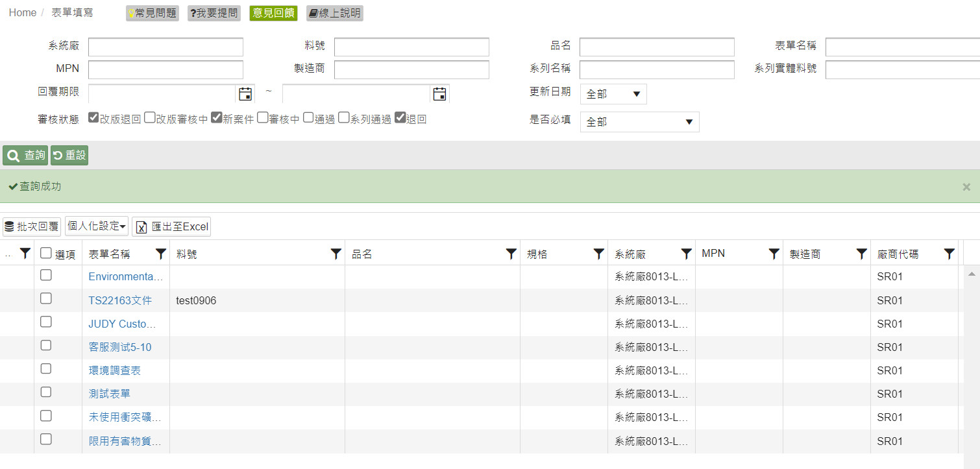Check the 通過 status checkbox
The height and width of the screenshot is (469, 980).
pyautogui.click(x=308, y=118)
